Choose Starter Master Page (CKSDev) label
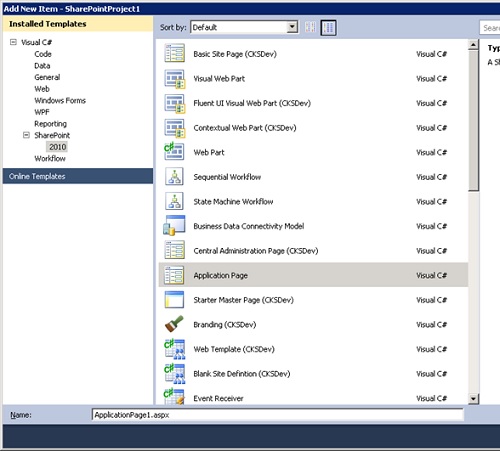This screenshot has width=500, height=451. [x=244, y=300]
